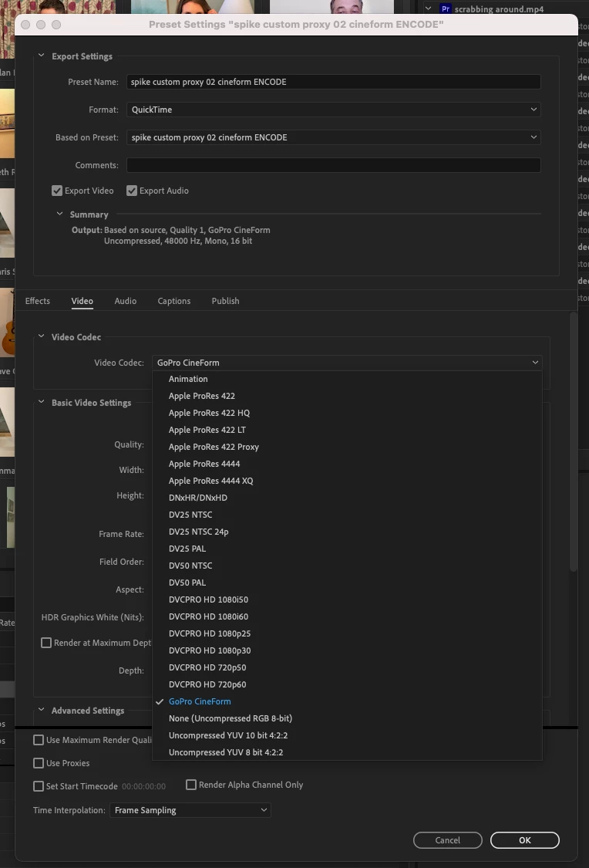Switch to the Audio tab
Screen dimensions: 589x868
tap(126, 301)
